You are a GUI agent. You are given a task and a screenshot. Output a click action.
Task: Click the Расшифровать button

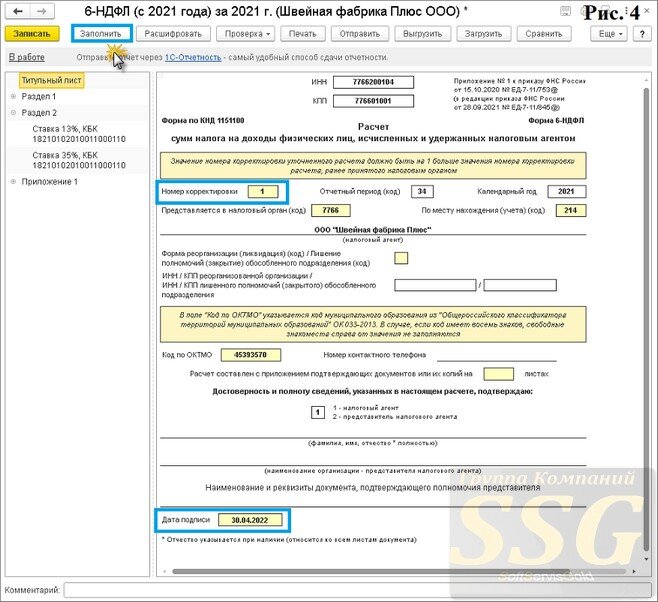(x=173, y=34)
